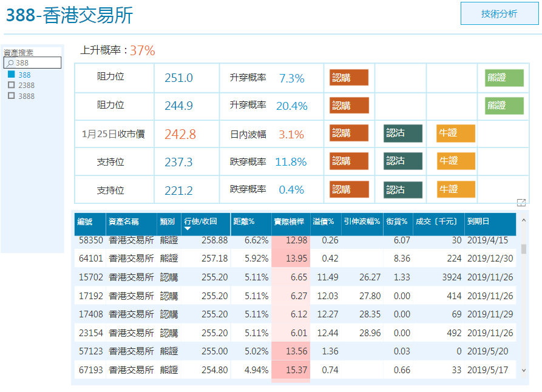Click expiry date 2019/5/17
Viewport: 542px width, 392px height.
(488, 370)
